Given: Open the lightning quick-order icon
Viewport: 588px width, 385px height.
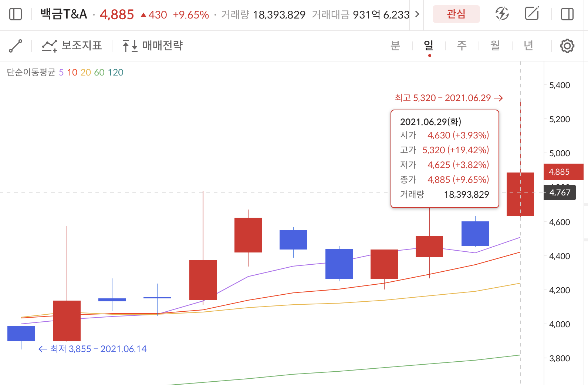Looking at the screenshot, I should pos(502,14).
